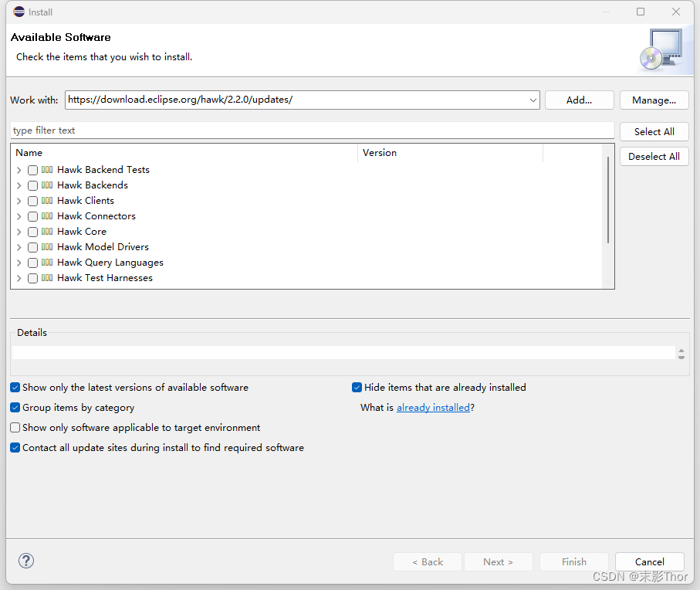Select the Hawk Clients row label
The height and width of the screenshot is (590, 700).
click(x=86, y=201)
